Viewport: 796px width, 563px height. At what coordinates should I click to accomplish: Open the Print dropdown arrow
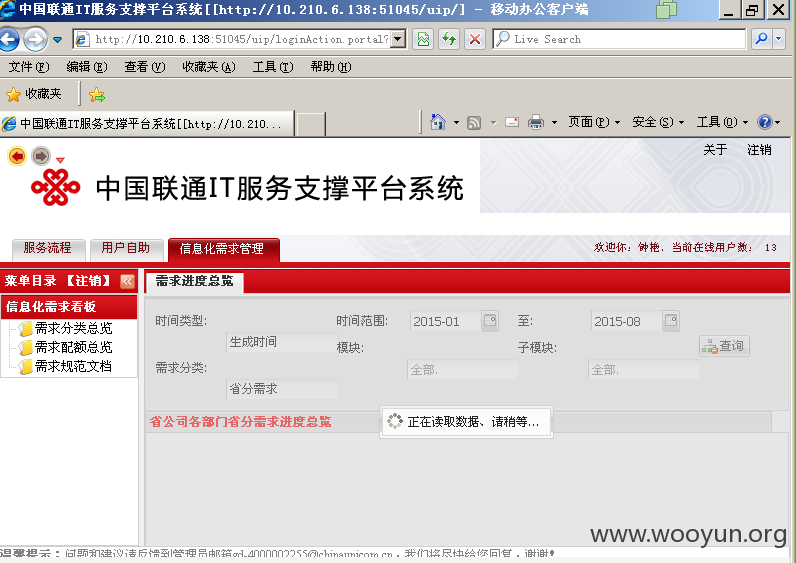pos(554,122)
